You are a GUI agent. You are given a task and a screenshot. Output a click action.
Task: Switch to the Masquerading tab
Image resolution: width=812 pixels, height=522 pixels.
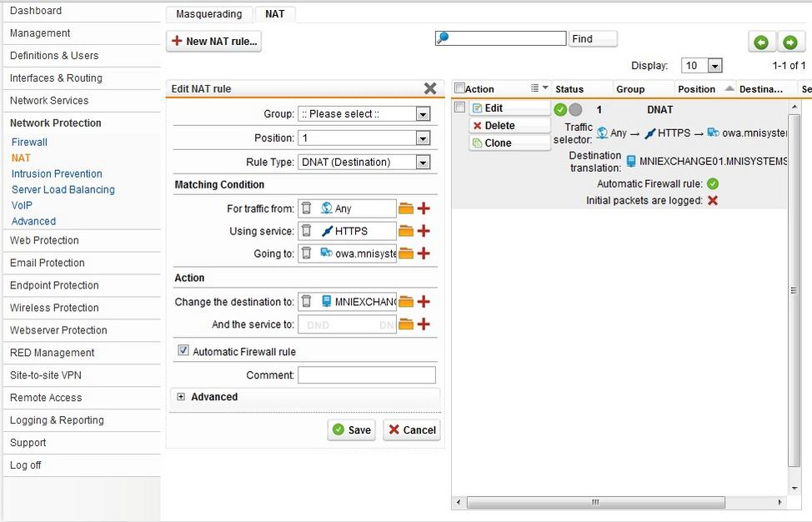pyautogui.click(x=208, y=14)
